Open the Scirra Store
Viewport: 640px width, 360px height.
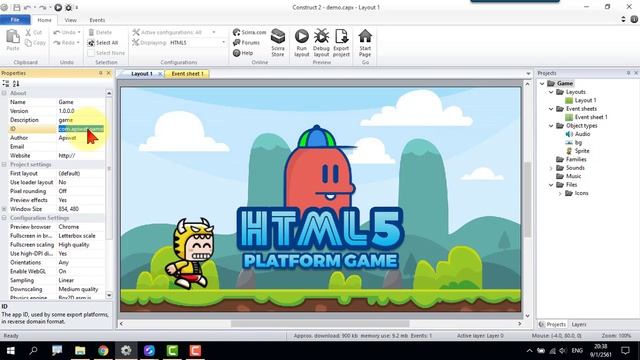coord(278,42)
